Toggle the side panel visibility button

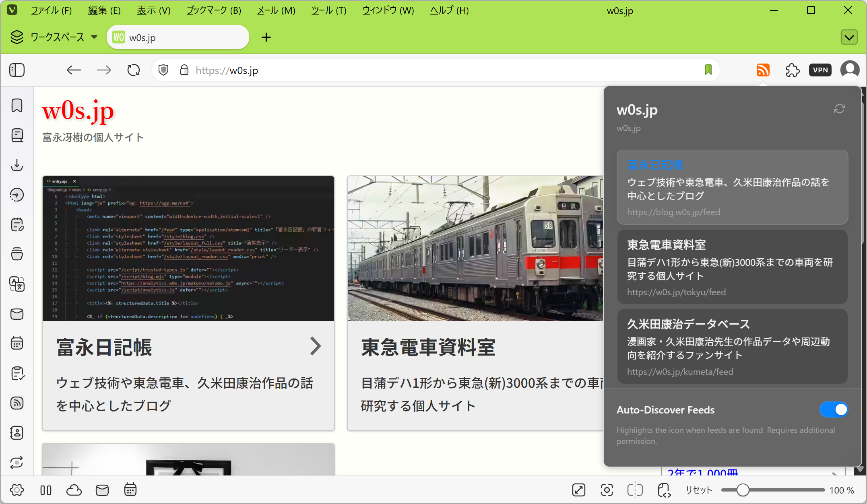click(x=17, y=70)
